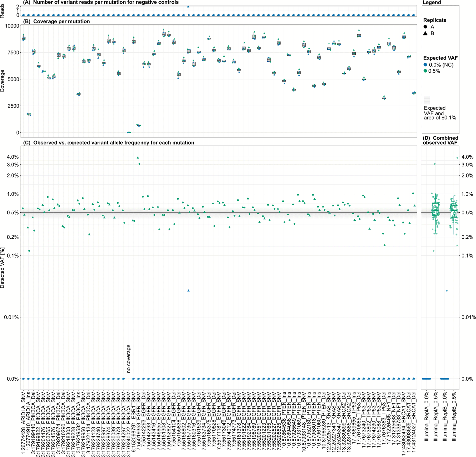Image resolution: width=476 pixels, height=457 pixels.
Task: Click the lone blue dot mid-height in panel D
Action: (447, 291)
